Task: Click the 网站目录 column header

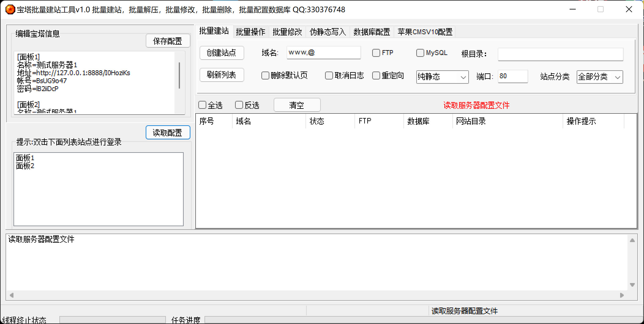Action: click(x=508, y=121)
